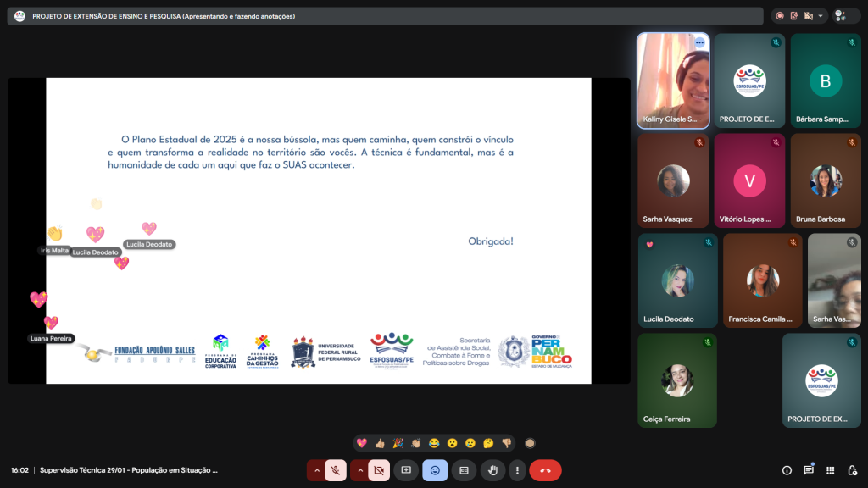The image size is (868, 488).
Task: Open host controls lock icon
Action: point(852,470)
